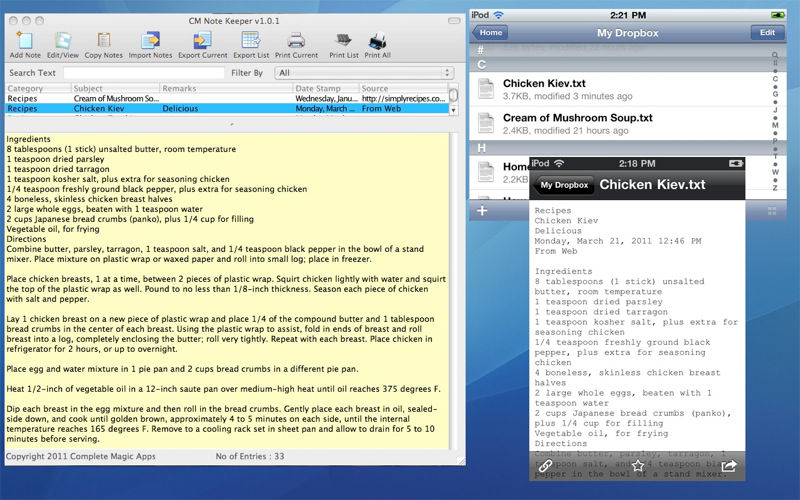800x500 pixels.
Task: Tap the Home back button
Action: pos(490,33)
